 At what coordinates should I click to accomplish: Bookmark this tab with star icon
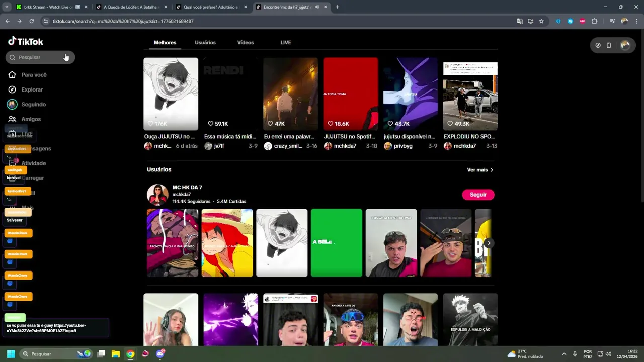[x=541, y=21]
